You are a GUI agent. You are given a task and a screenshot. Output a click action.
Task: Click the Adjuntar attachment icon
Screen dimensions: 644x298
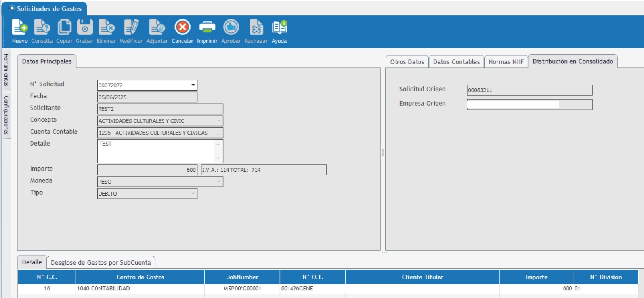tap(157, 28)
